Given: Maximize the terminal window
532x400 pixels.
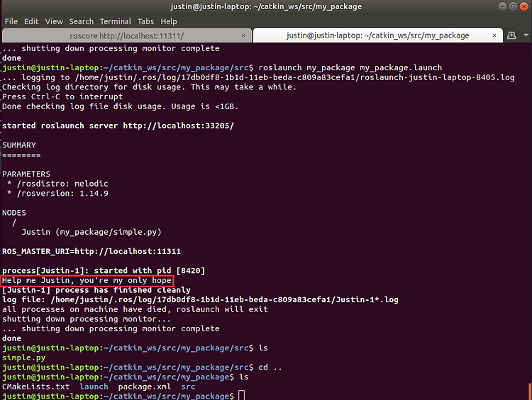Looking at the screenshot, I should coord(514,6).
